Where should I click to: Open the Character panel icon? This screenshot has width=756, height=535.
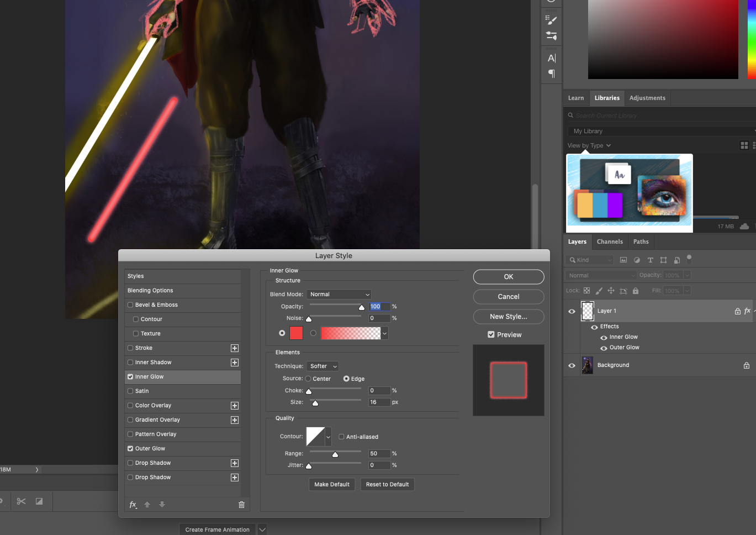pos(551,58)
